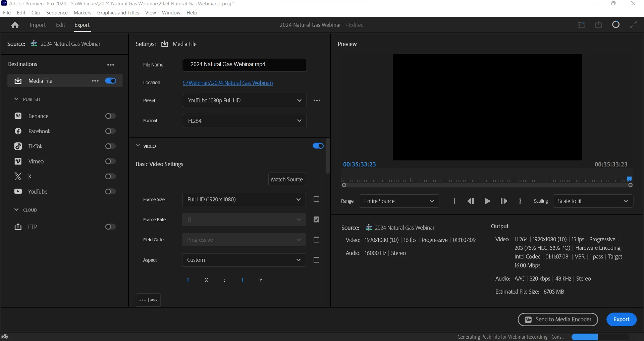Viewport: 644px width, 341px height.
Task: Set Out point in preview
Action: 520,201
